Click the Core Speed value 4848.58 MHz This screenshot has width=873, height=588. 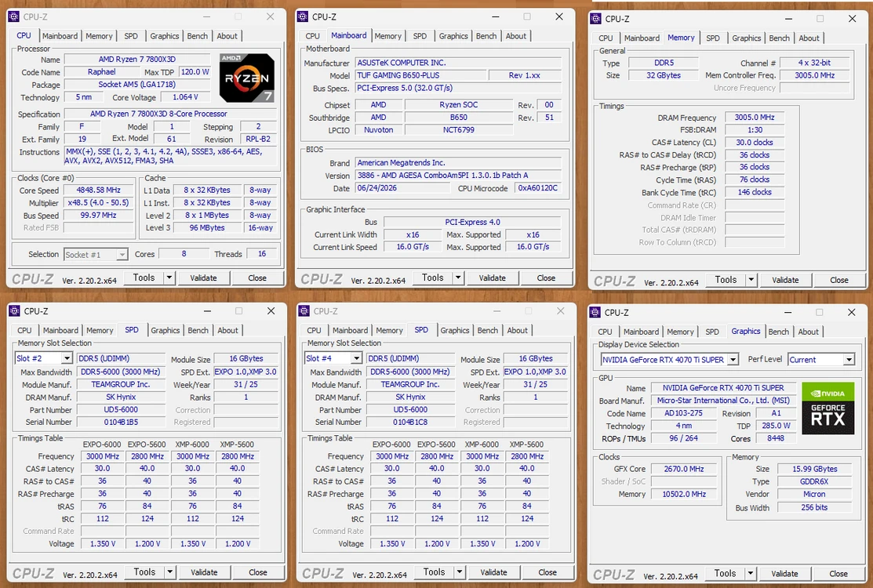(99, 191)
